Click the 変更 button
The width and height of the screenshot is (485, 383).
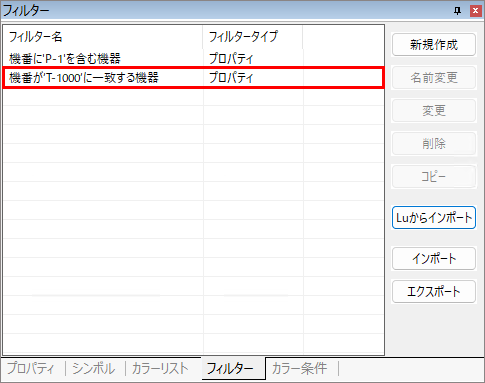pyautogui.click(x=434, y=110)
